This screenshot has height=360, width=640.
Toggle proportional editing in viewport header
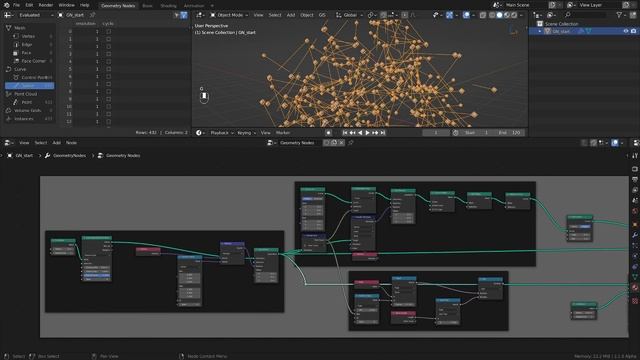pos(404,15)
